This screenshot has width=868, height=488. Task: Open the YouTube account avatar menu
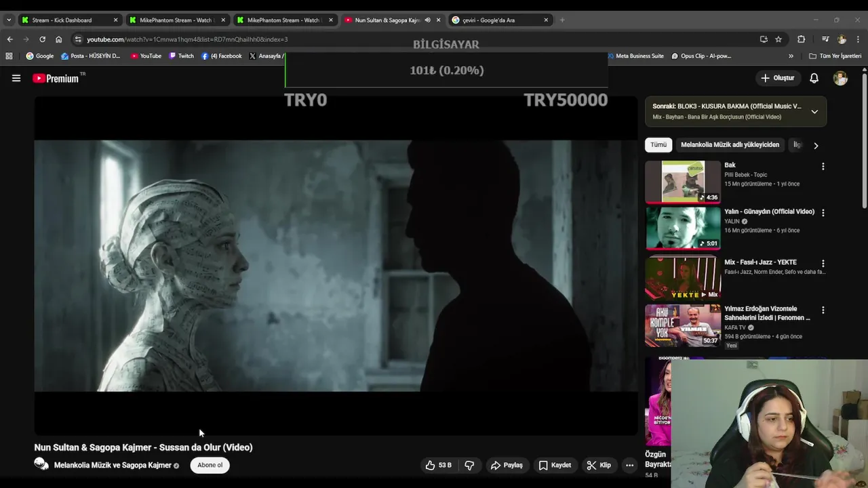coord(840,78)
